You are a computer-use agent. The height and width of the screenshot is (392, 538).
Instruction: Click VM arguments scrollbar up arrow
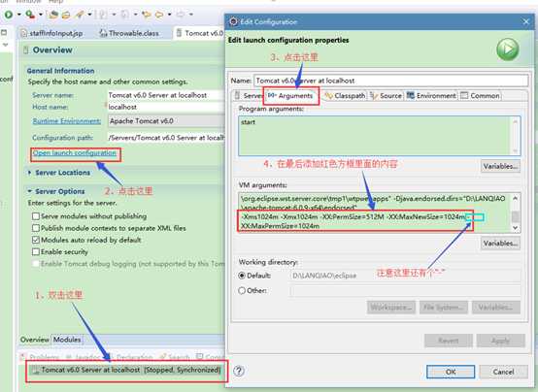click(515, 198)
